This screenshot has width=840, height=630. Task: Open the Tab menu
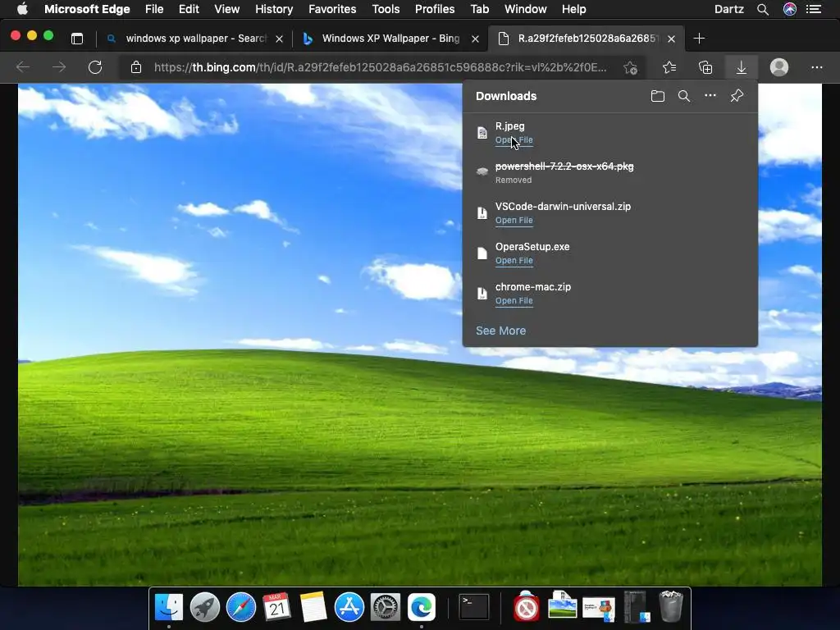click(479, 9)
